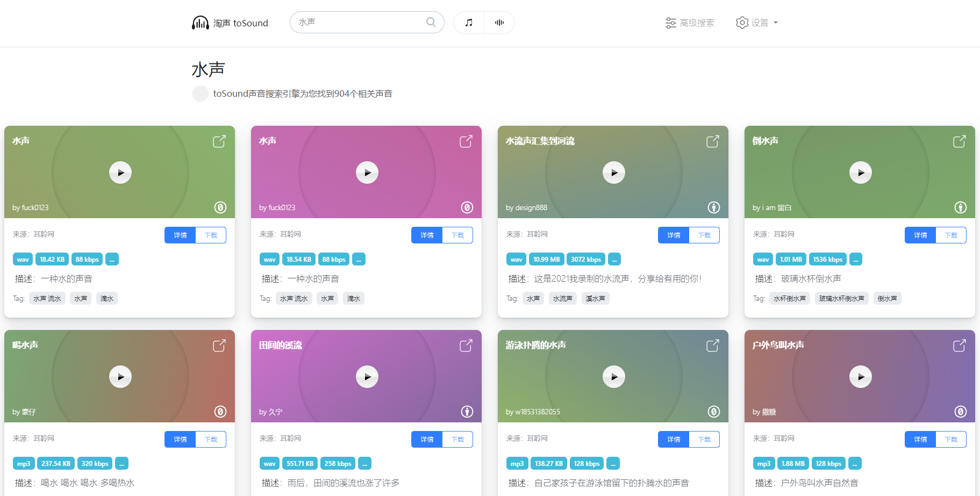The image size is (980, 496).
Task: Open 水流声汇集到河流 external link icon
Action: [713, 141]
